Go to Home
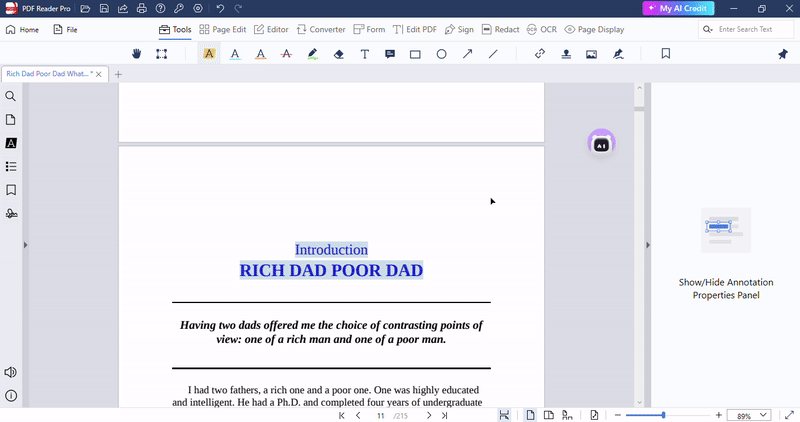 coord(22,30)
